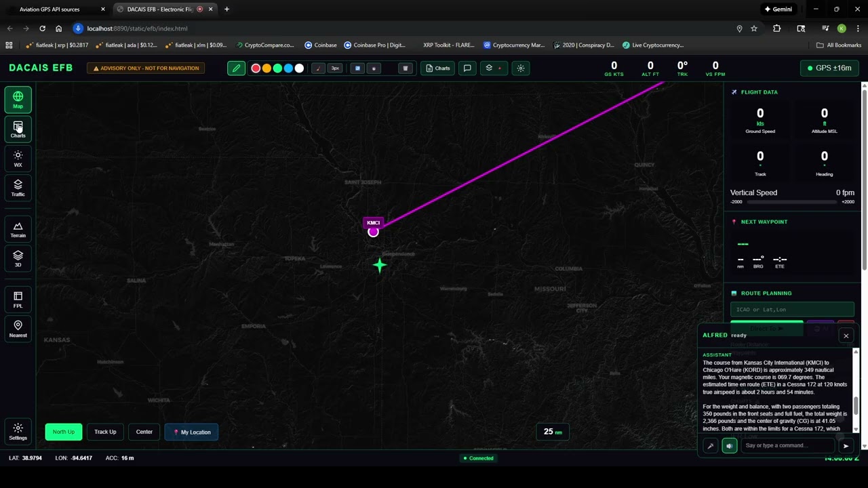Switch to Aviation GPS API sources tab
The image size is (868, 488).
pos(56,9)
